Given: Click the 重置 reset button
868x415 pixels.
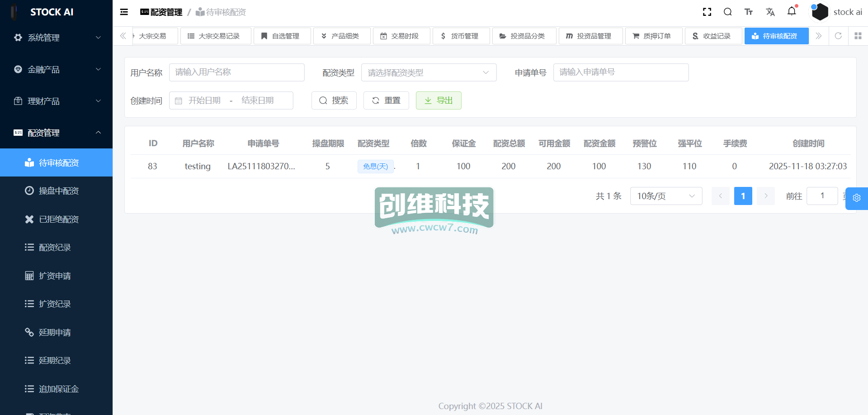Looking at the screenshot, I should click(386, 100).
